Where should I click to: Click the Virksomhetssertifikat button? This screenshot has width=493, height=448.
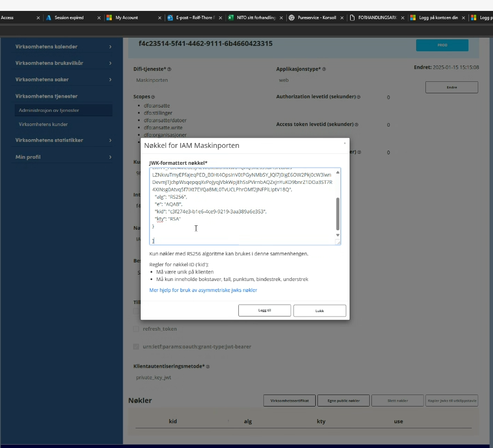click(x=289, y=401)
